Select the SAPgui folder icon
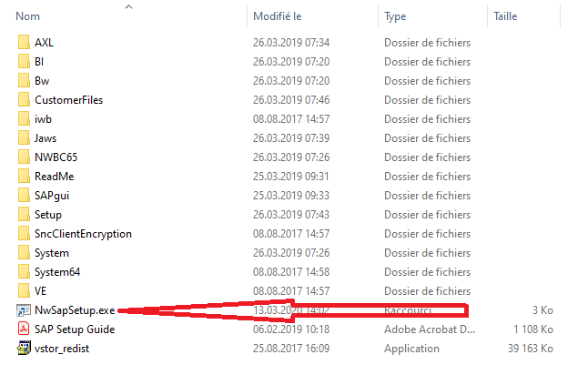This screenshot has height=375, width=588. point(24,195)
